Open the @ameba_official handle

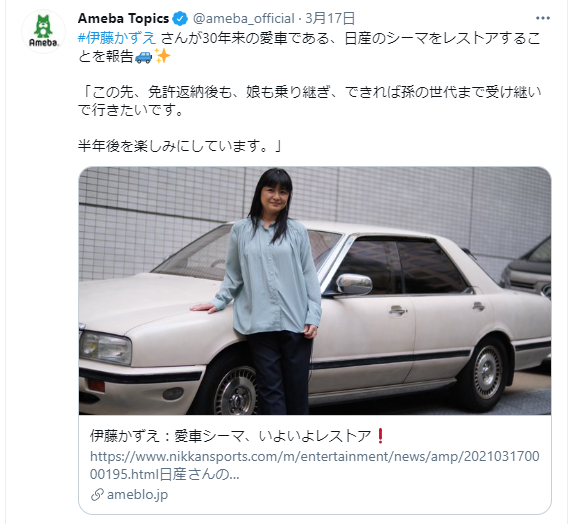(243, 18)
